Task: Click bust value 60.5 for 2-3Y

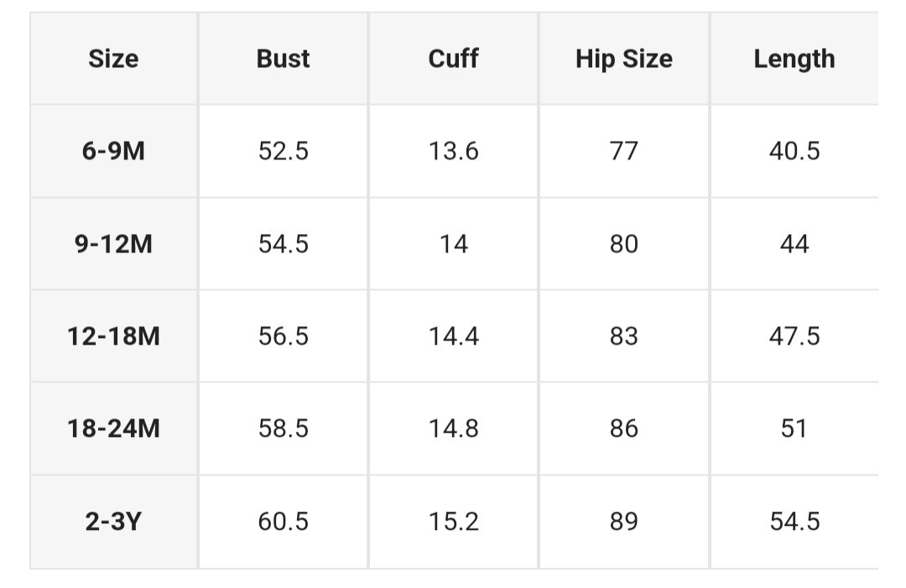Action: 283,522
